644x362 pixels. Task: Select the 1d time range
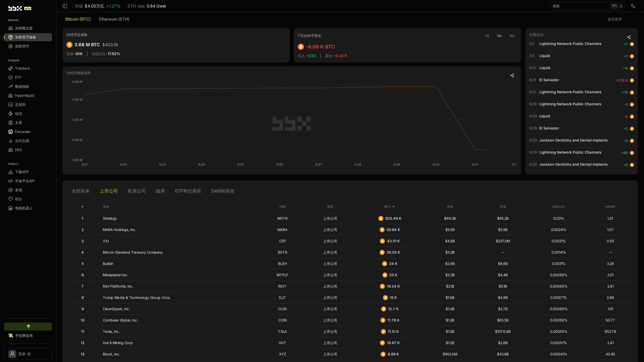tap(487, 36)
